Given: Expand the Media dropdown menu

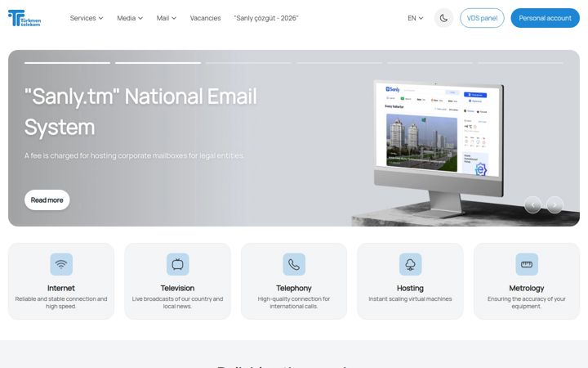Looking at the screenshot, I should 130,18.
